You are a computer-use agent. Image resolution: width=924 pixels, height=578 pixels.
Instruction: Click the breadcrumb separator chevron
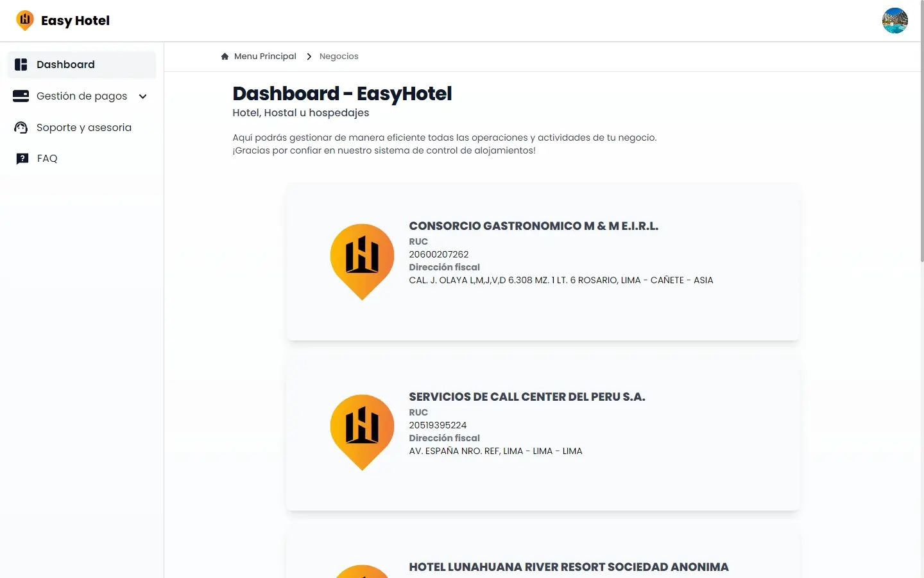click(x=309, y=56)
